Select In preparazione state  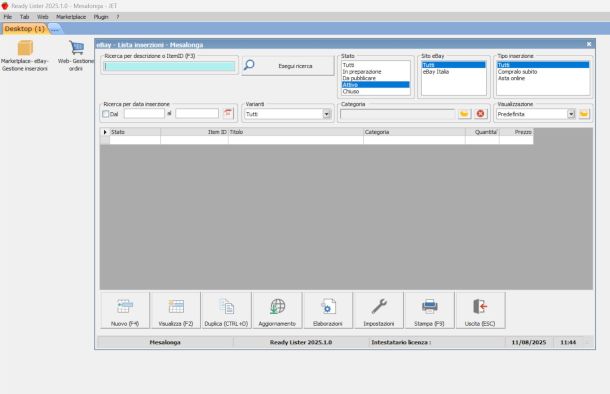[375, 72]
